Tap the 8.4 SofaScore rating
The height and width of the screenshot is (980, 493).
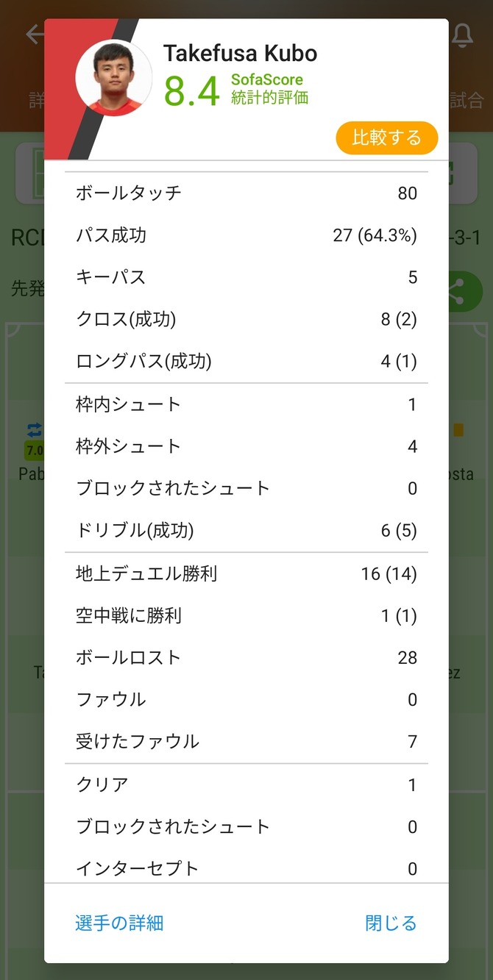[x=192, y=92]
